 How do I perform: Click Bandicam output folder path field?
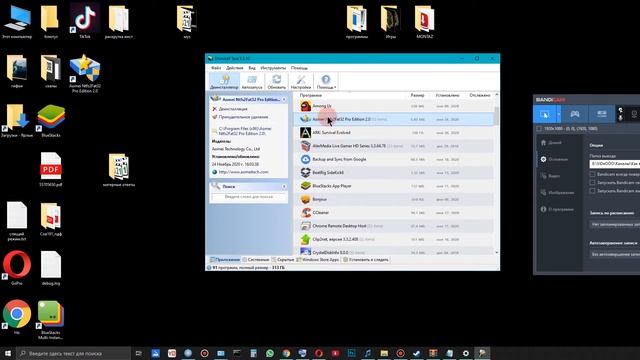click(x=614, y=164)
